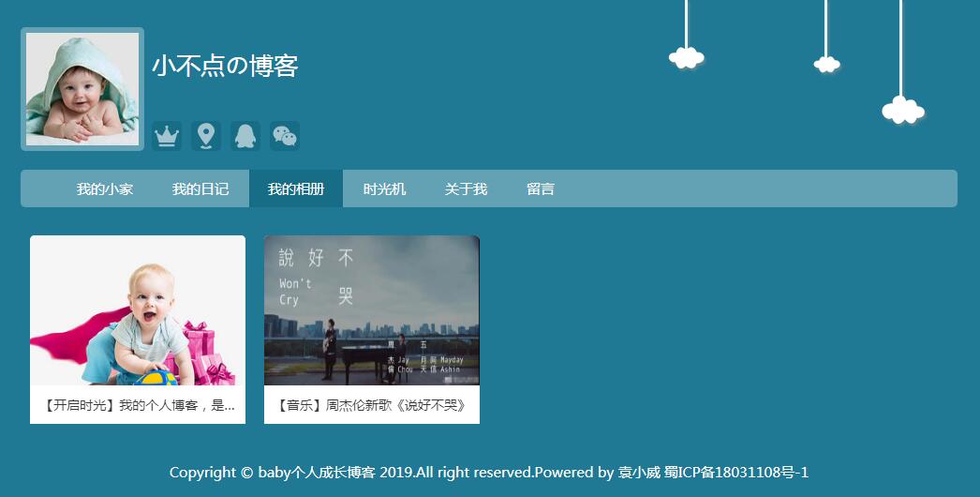Screen dimensions: 980x497
Task: Open the 蜀ICP备18031108号-1 footer link
Action: click(x=735, y=473)
